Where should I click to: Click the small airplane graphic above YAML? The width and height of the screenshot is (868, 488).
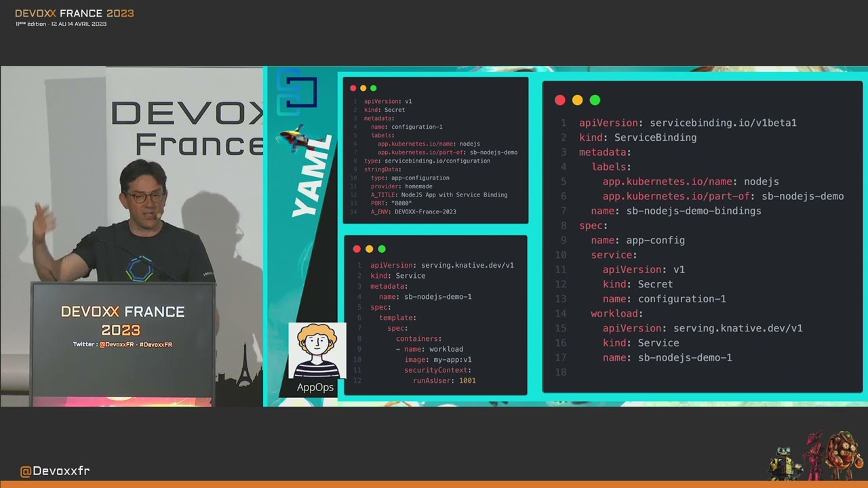coord(296,137)
